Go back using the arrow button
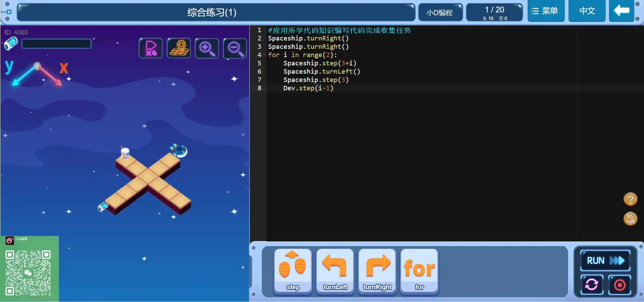Screen dimensions: 644x302 tap(621, 11)
